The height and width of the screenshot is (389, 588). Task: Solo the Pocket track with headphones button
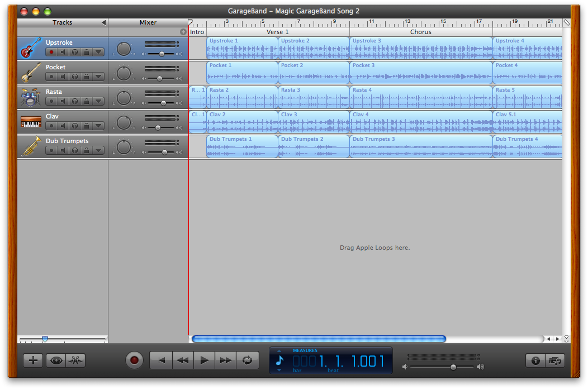(x=75, y=77)
